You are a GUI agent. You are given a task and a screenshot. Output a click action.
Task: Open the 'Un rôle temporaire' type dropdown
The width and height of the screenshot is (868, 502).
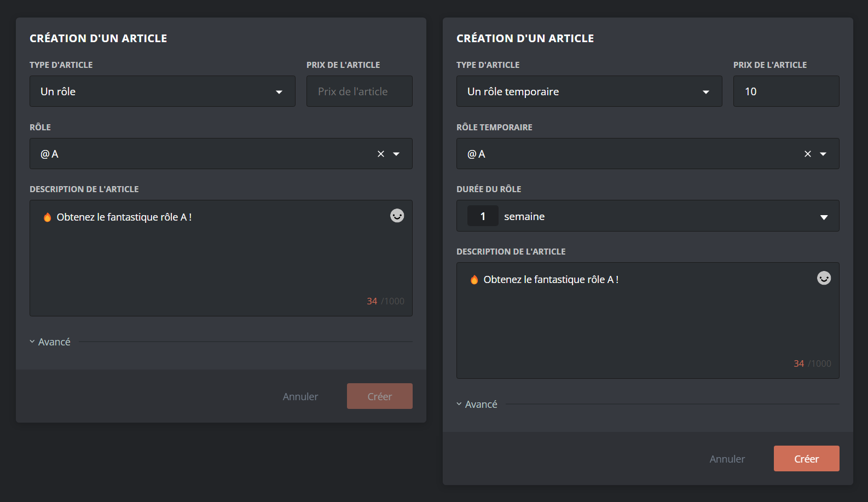[580, 91]
